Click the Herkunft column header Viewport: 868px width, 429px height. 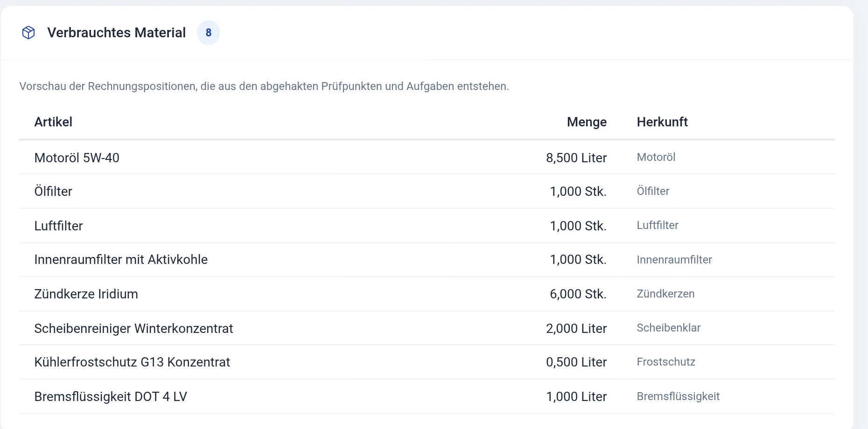point(662,122)
